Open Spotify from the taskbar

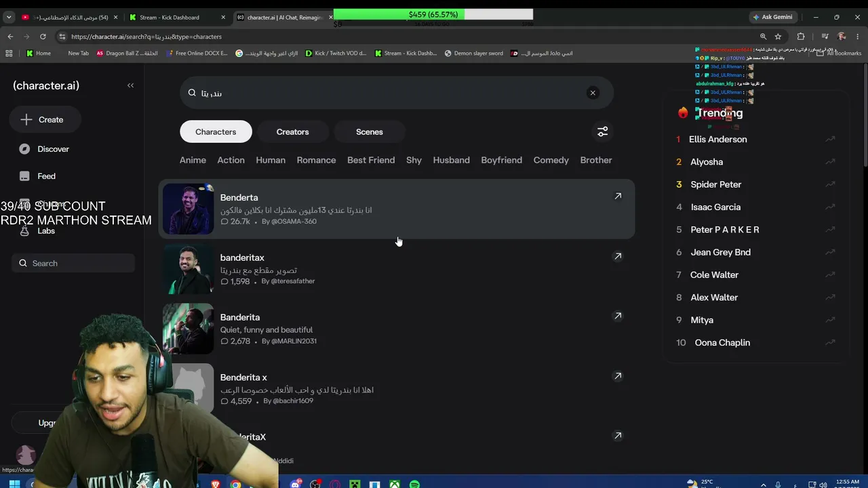point(414,484)
